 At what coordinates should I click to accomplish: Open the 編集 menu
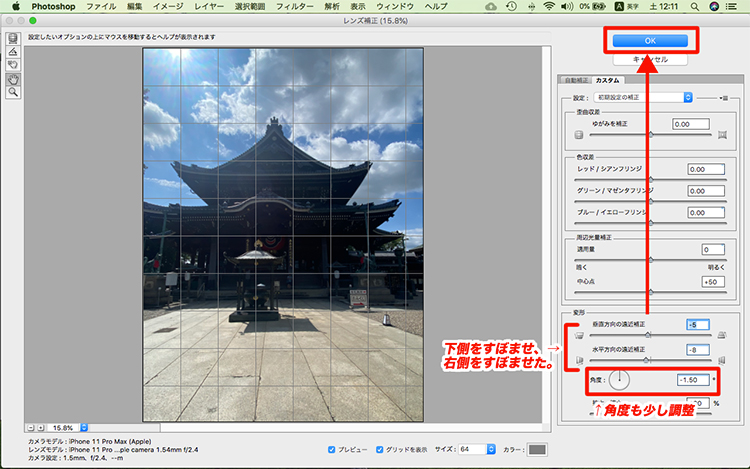click(134, 7)
